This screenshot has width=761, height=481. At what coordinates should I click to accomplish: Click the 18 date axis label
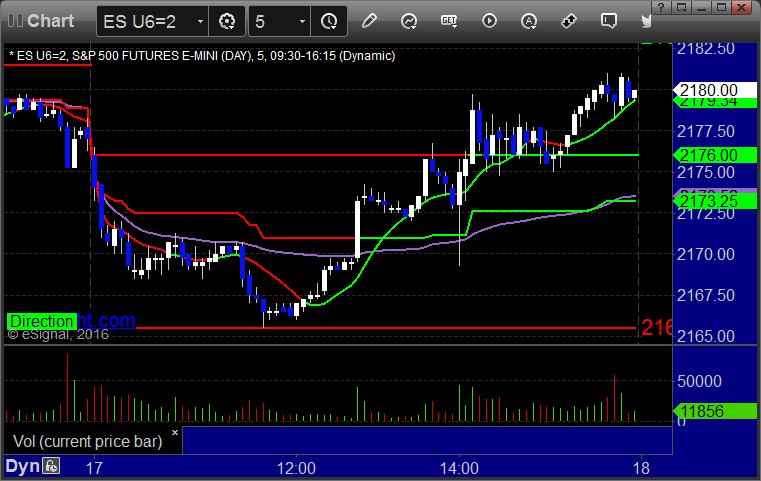tap(642, 468)
